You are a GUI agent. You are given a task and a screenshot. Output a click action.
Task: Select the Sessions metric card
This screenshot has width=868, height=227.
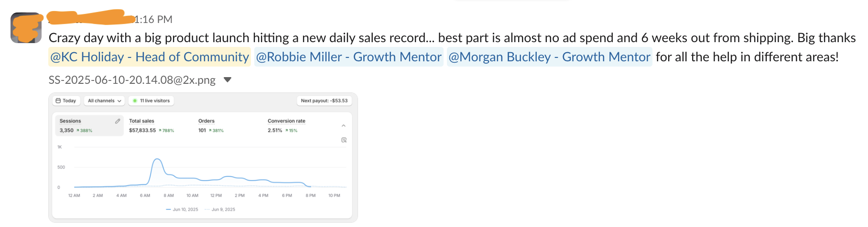click(89, 125)
